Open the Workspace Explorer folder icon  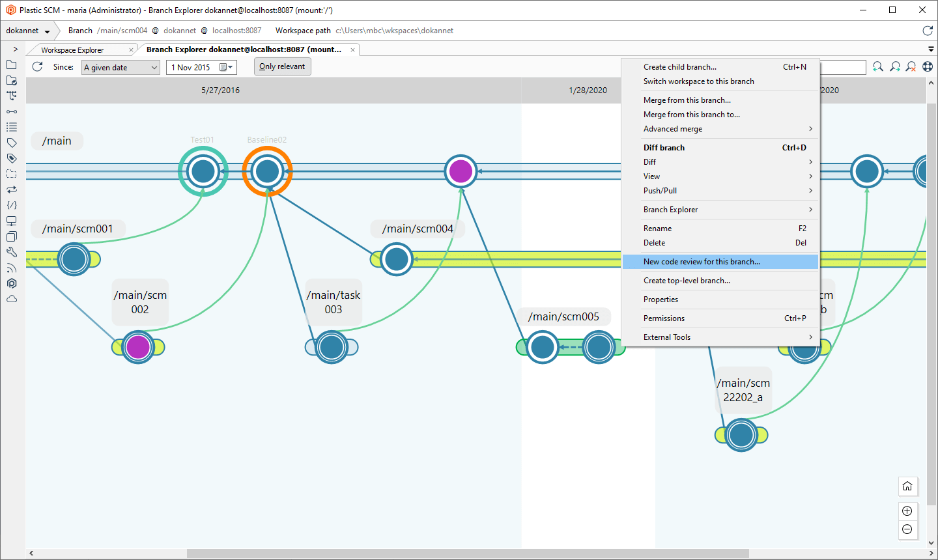[11, 64]
